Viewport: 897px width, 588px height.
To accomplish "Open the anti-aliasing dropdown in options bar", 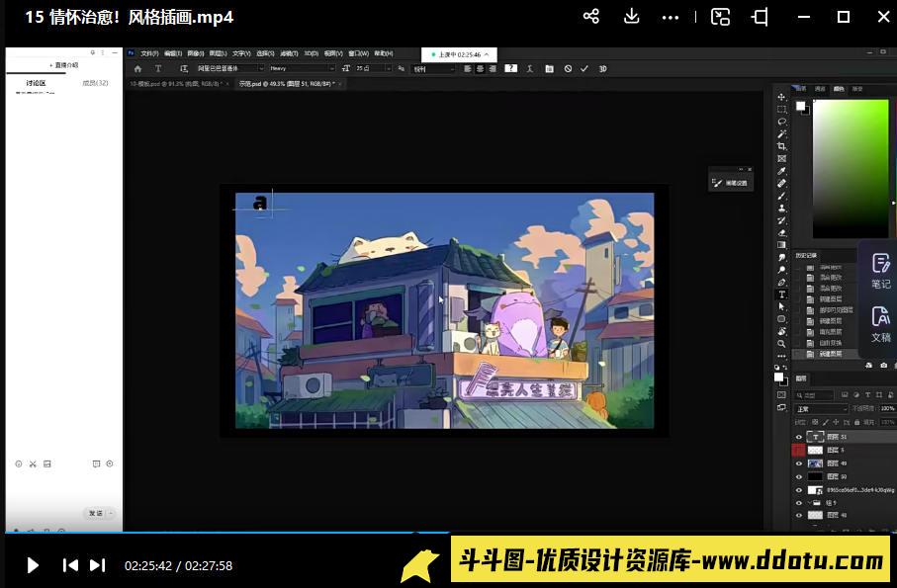I will coord(433,68).
